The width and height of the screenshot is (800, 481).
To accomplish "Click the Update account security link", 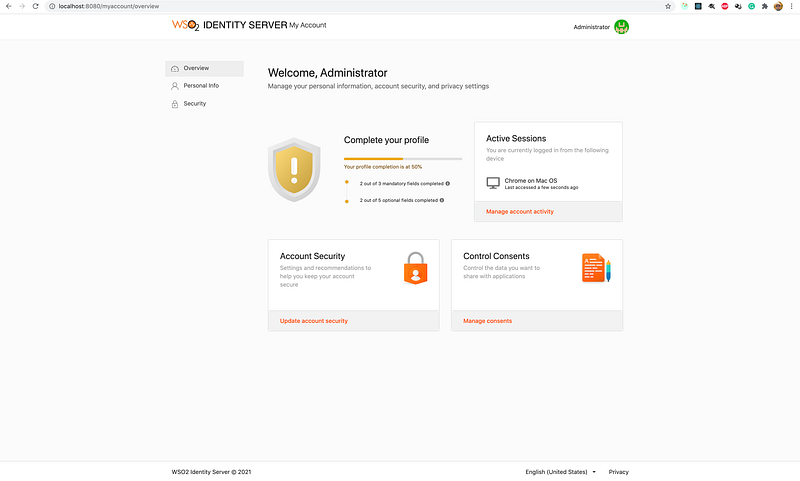I will pos(314,321).
